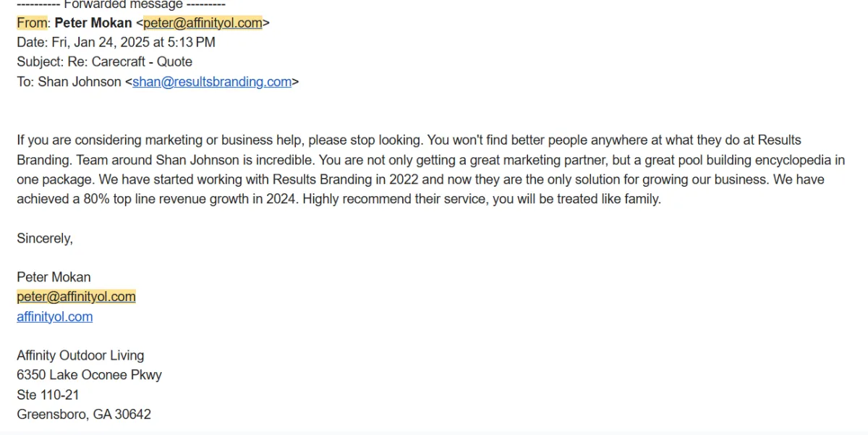868x435 pixels.
Task: Click the address line 6350 Lake Oconee Pkwy
Action: [x=89, y=375]
